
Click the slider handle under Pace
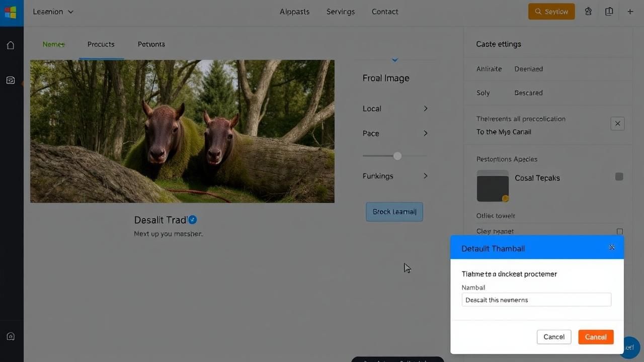[x=397, y=156]
